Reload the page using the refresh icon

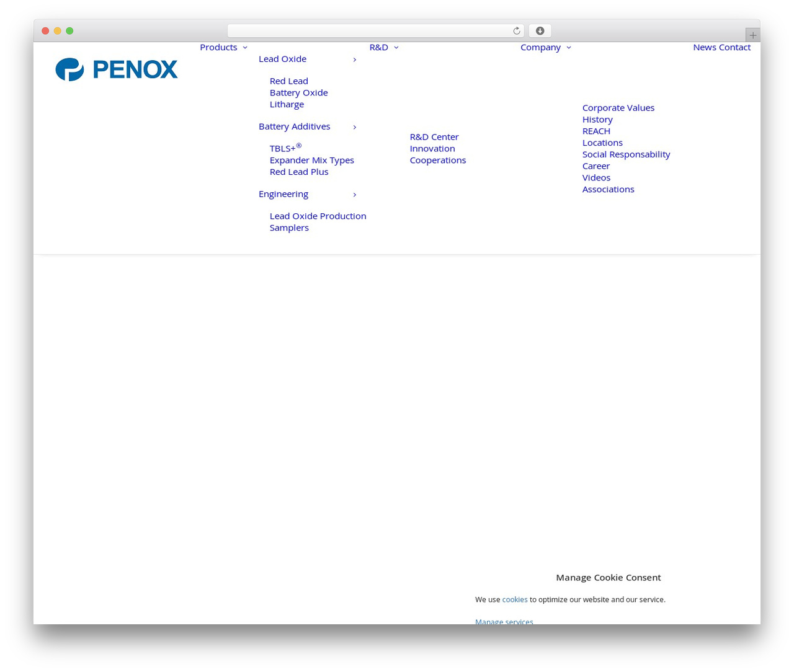517,31
